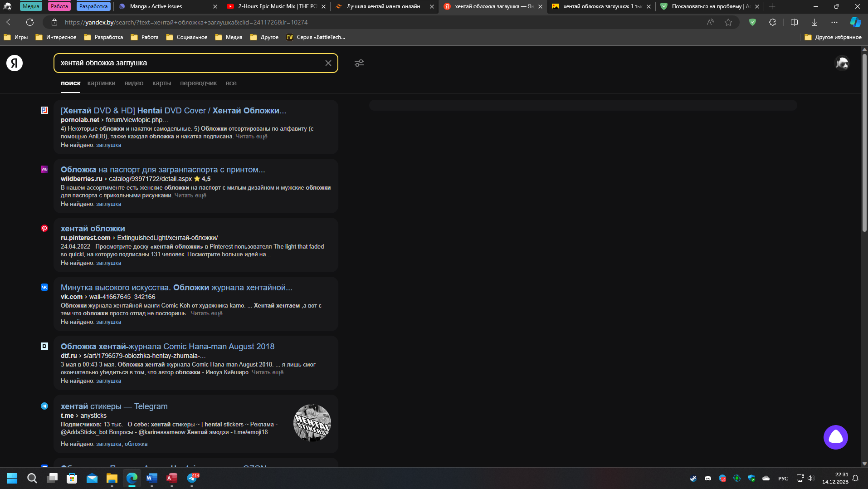Open browser extensions puzzle icon
The image size is (868, 489).
[772, 22]
